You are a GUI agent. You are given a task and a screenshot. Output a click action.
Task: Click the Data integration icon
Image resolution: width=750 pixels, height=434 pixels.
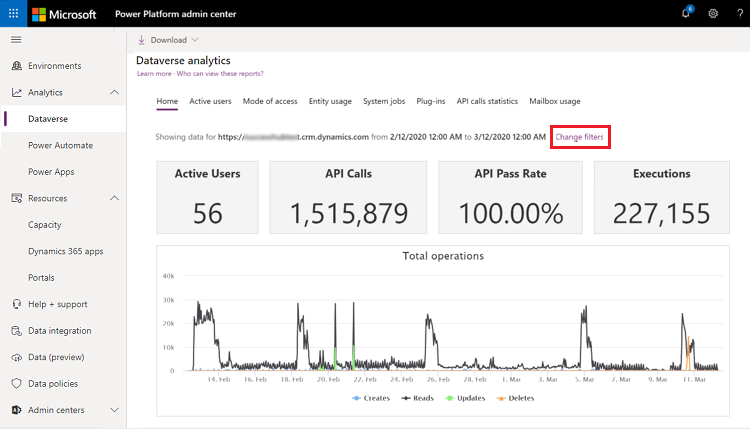(x=17, y=331)
